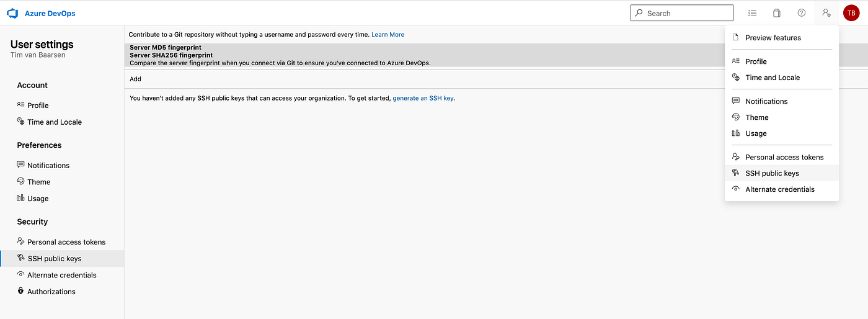Screen dimensions: 868x319
Task: Choose Personal access tokens in dropdown menu
Action: (x=784, y=157)
